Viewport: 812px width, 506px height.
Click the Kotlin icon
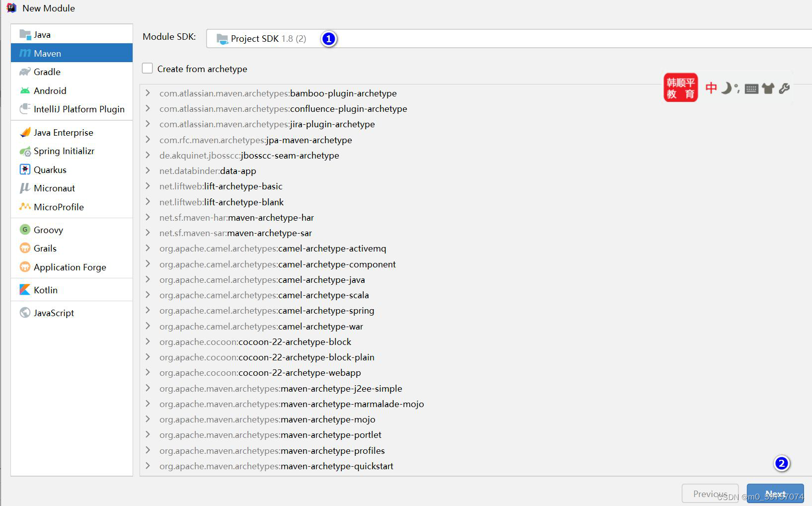point(25,290)
